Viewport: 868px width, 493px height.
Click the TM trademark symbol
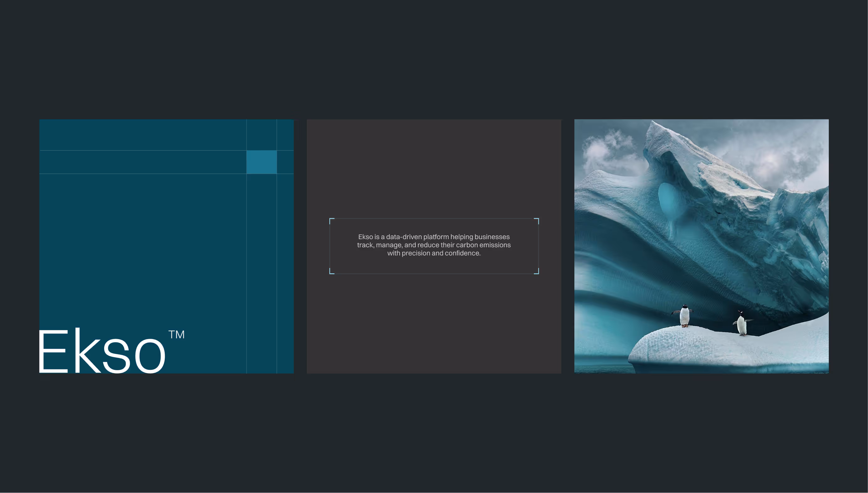(177, 334)
